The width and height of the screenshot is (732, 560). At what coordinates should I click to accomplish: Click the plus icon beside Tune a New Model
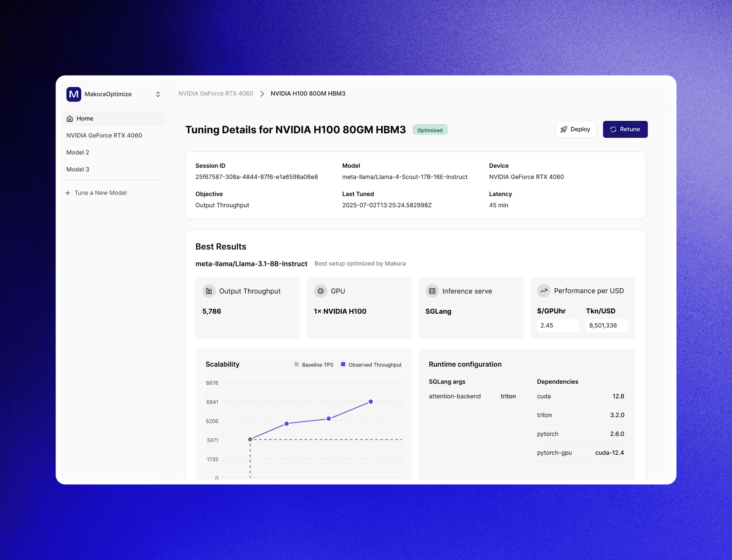coord(68,193)
